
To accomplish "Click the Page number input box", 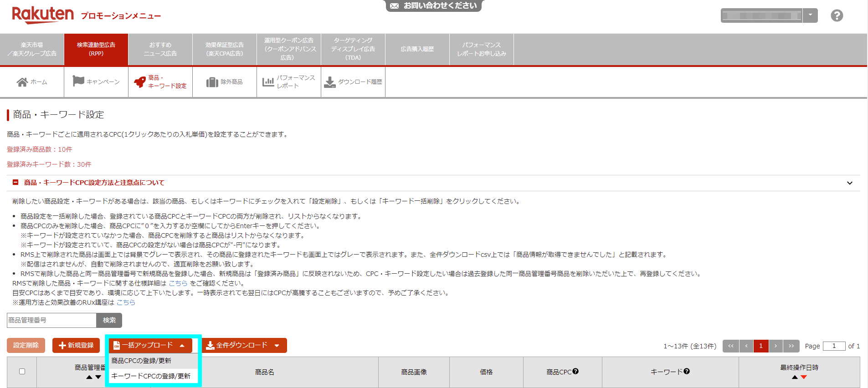I will coord(834,346).
